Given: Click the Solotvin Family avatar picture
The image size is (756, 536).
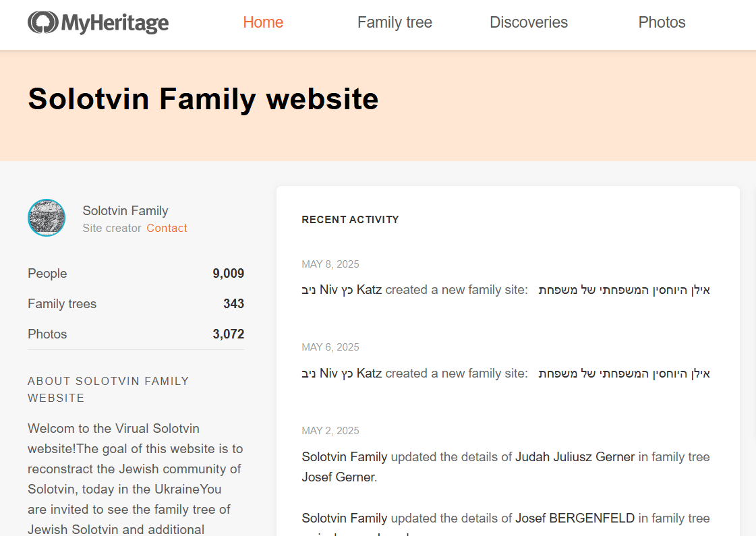Looking at the screenshot, I should coord(47,218).
